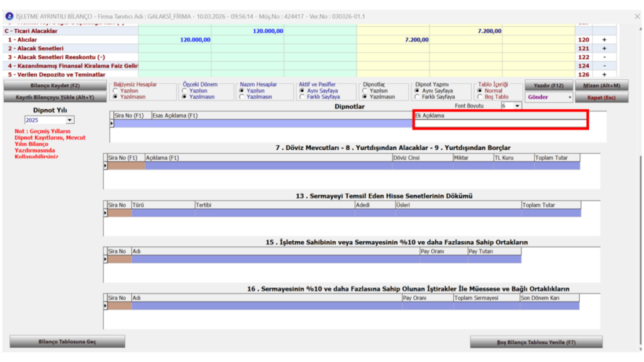This screenshot has width=644, height=362.
Task: Click the plus sign in Alacak Senetleri row
Action: [604, 48]
